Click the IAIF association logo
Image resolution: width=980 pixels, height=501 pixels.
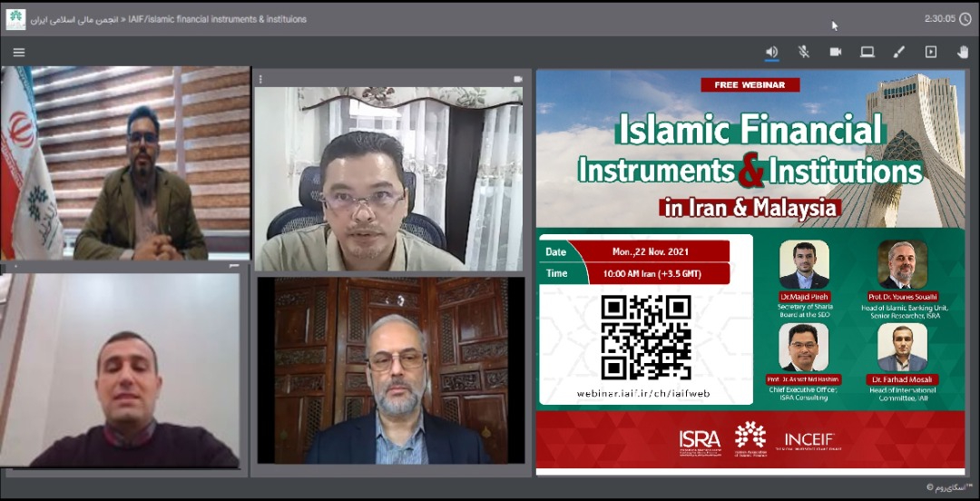point(15,19)
